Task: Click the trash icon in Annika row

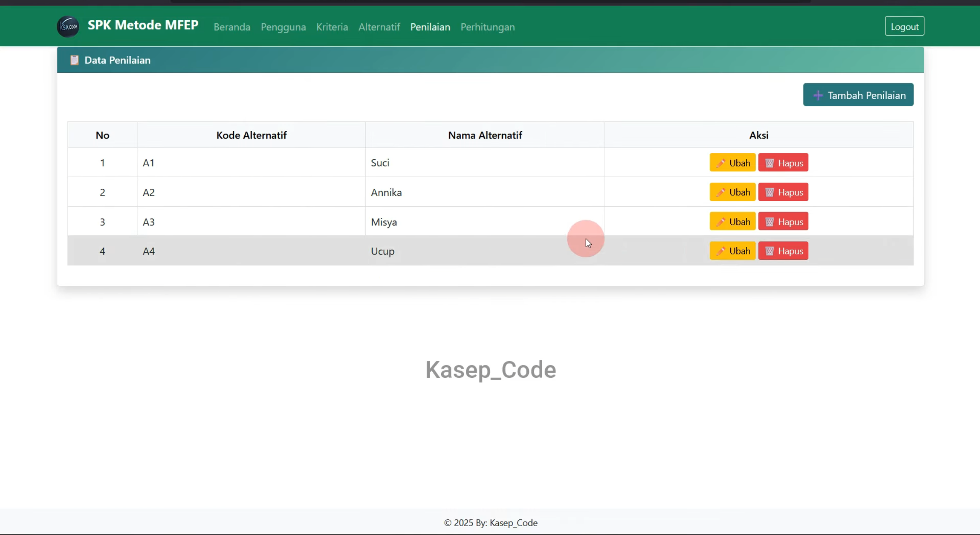Action: pyautogui.click(x=769, y=192)
